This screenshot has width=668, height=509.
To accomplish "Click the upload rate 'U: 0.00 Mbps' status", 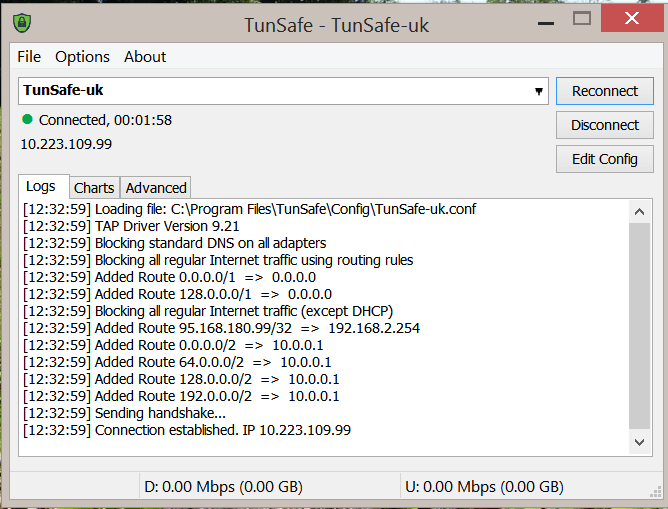I will click(484, 486).
